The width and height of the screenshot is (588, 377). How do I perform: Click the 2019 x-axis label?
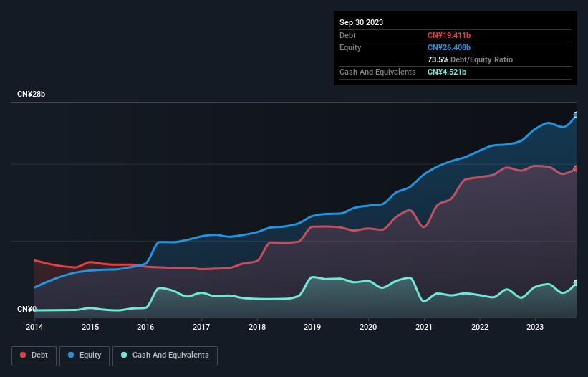312,327
